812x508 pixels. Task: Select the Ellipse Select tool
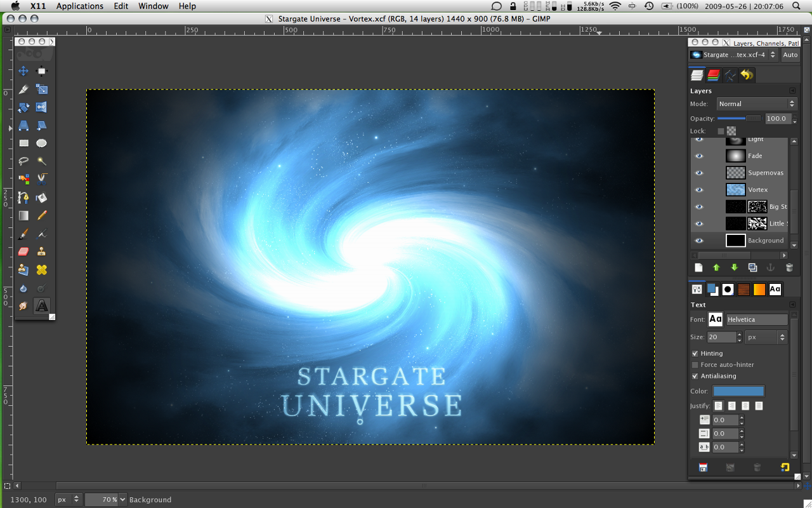coord(42,144)
